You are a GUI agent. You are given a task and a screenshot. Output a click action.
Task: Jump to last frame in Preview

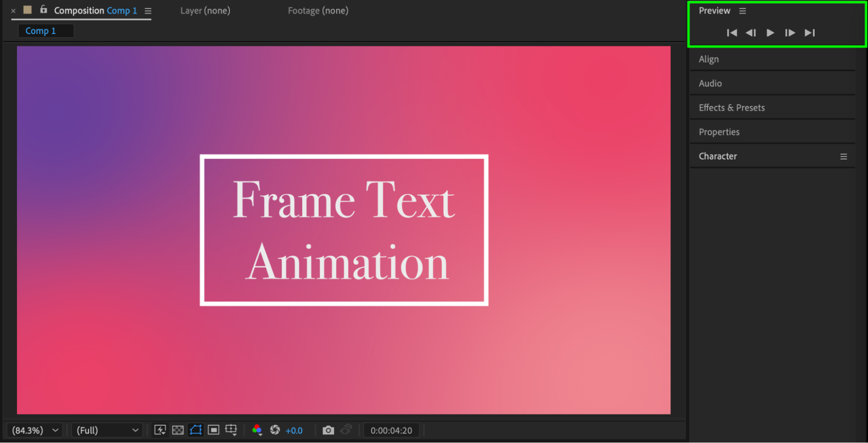[809, 33]
